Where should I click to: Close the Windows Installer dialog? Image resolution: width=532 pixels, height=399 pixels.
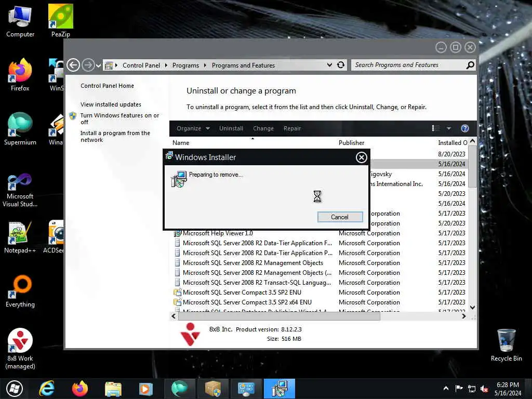(362, 157)
